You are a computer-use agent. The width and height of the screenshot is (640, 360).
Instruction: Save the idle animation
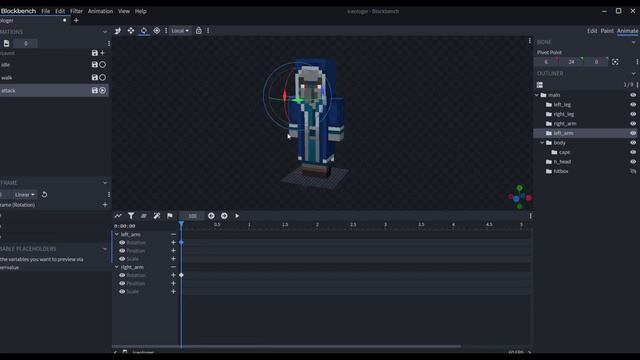95,64
